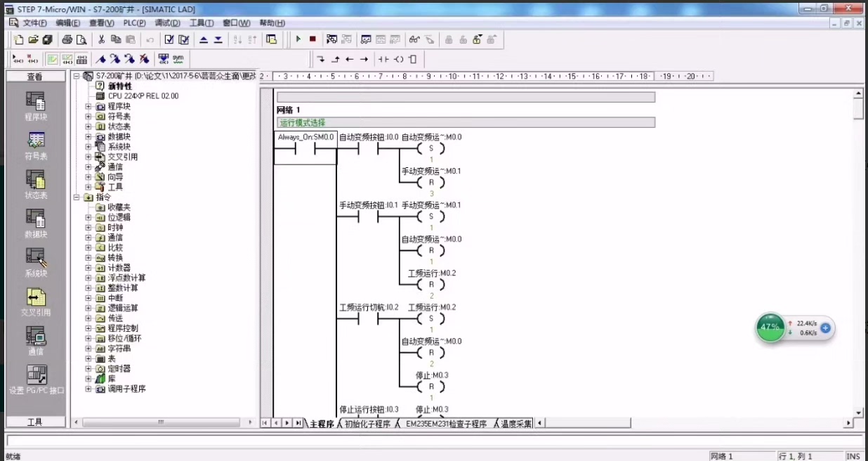Viewport: 868px width, 461px height.
Task: Expand the 定时器 instruction folder
Action: 88,368
